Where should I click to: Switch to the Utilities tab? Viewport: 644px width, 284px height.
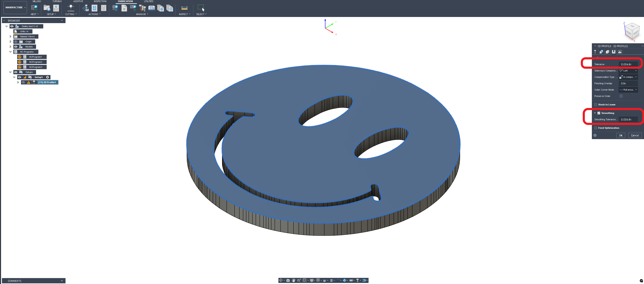click(148, 1)
